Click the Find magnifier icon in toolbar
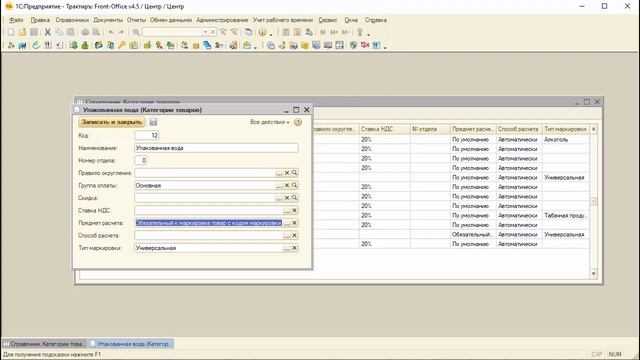 pos(136,32)
